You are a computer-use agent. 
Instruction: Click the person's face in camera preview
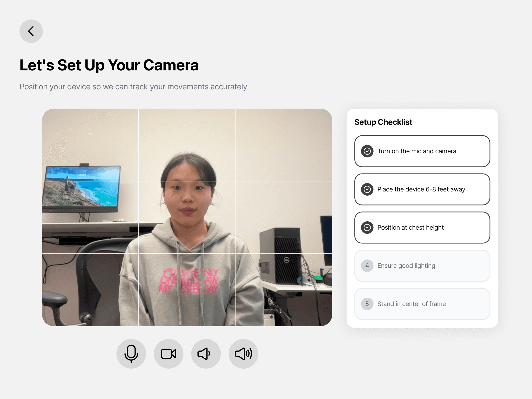point(187,192)
